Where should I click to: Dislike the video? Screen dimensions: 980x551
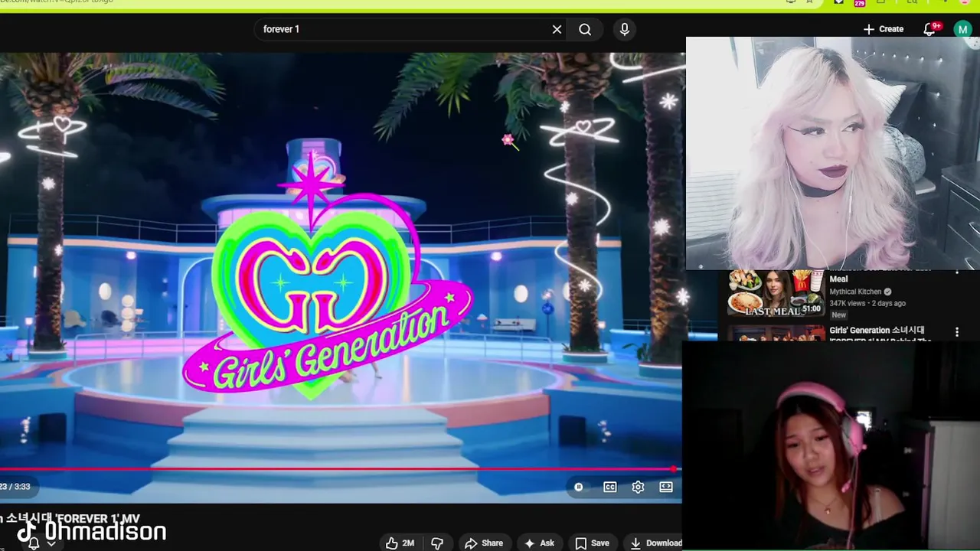[x=437, y=543]
